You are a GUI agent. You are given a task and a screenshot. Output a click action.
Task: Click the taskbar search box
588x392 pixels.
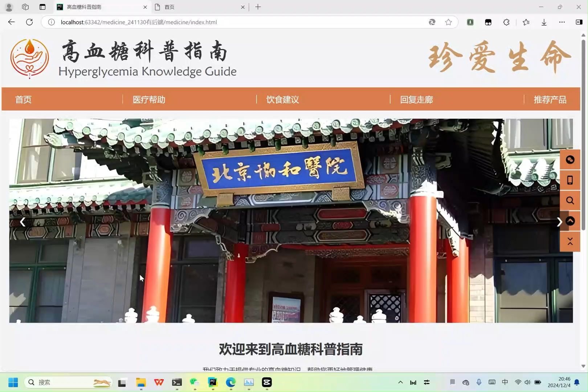[x=68, y=382]
